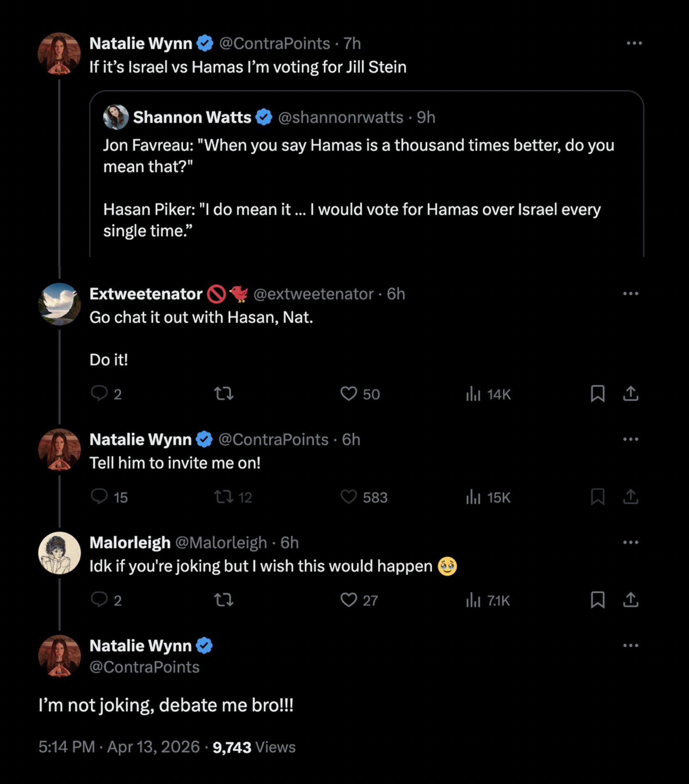Retweet Extweetenator's "Go chat it out" tweet
The image size is (689, 784).
coord(224,394)
